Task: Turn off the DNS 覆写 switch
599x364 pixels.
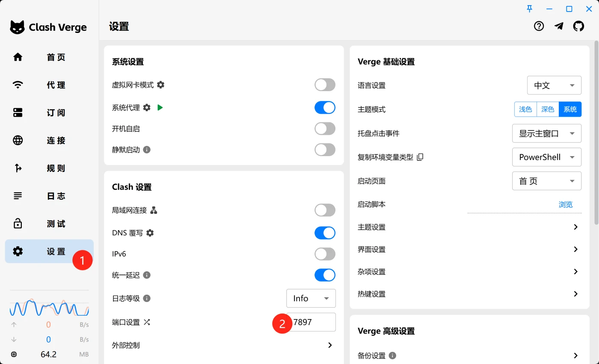Action: click(x=325, y=233)
